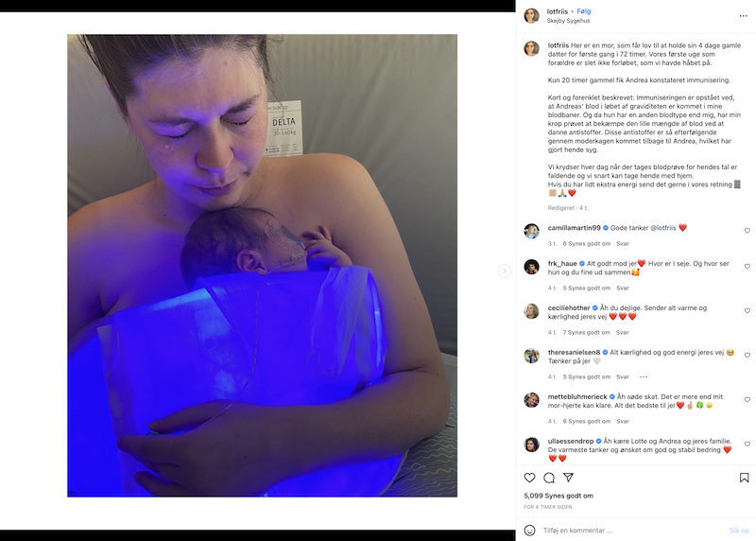Like ceciliehother's comment heart
The width and height of the screenshot is (756, 541).
pyautogui.click(x=747, y=311)
